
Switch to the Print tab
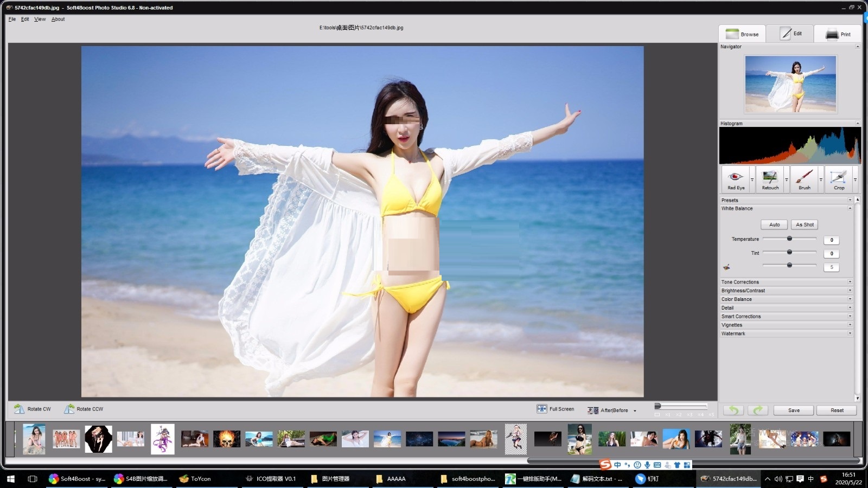pyautogui.click(x=837, y=34)
